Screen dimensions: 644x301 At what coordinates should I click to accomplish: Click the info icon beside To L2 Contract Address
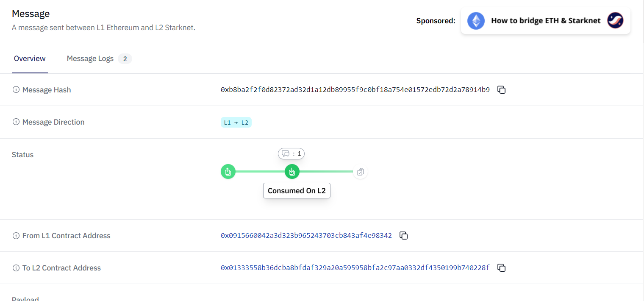[x=16, y=268]
